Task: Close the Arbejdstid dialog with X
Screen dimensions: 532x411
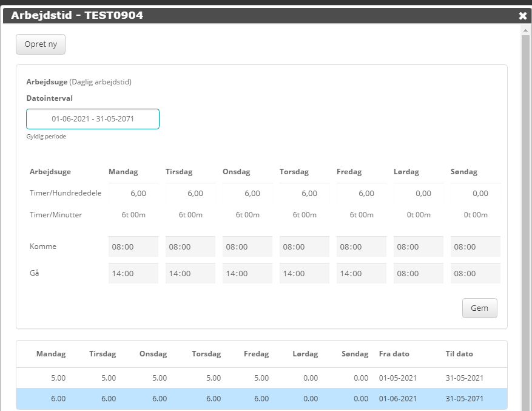Action: point(522,16)
